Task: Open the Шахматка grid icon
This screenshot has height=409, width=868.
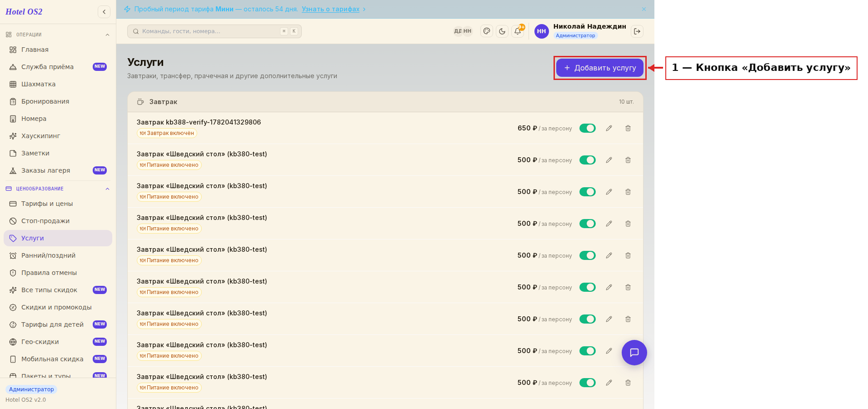Action: [x=13, y=84]
